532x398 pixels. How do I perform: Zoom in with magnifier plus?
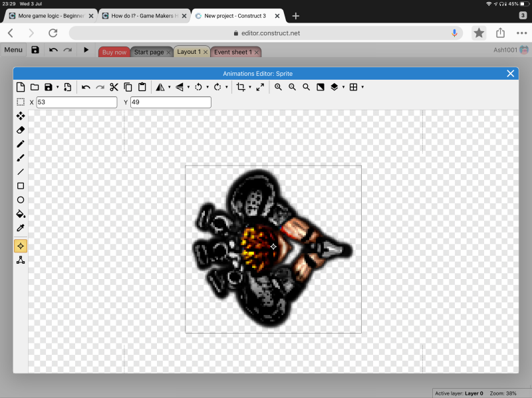(x=278, y=87)
